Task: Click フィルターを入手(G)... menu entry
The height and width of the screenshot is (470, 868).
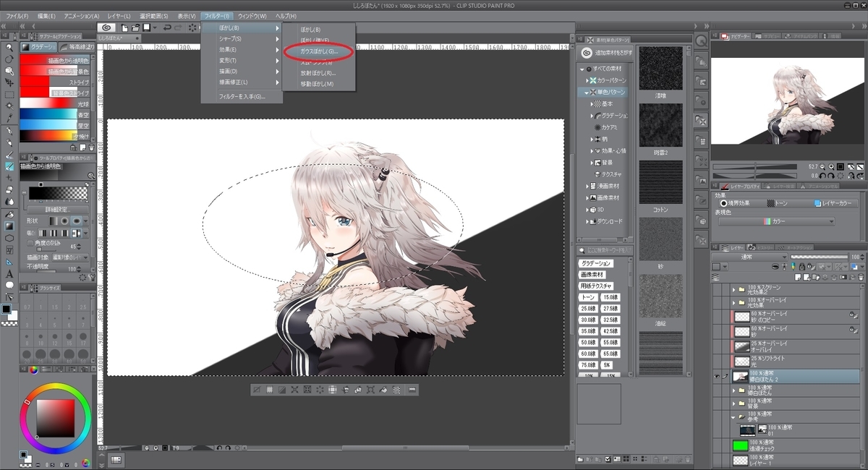Action: click(x=242, y=96)
